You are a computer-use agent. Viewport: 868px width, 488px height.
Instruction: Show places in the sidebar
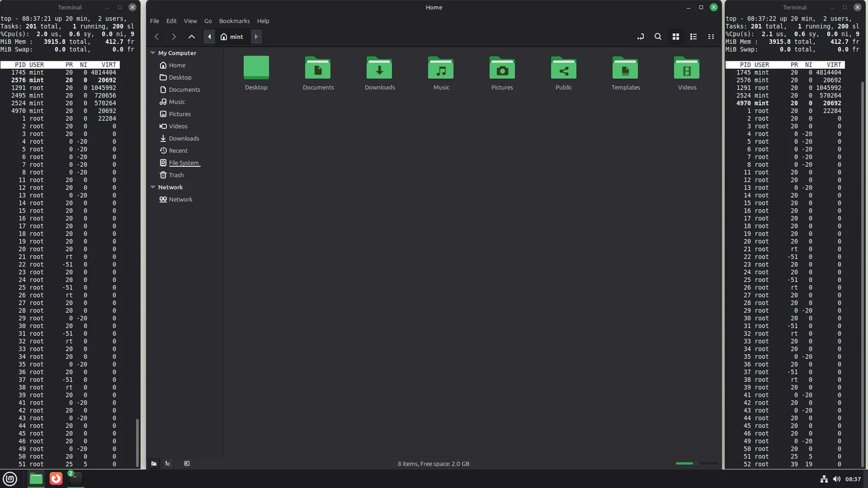(154, 464)
